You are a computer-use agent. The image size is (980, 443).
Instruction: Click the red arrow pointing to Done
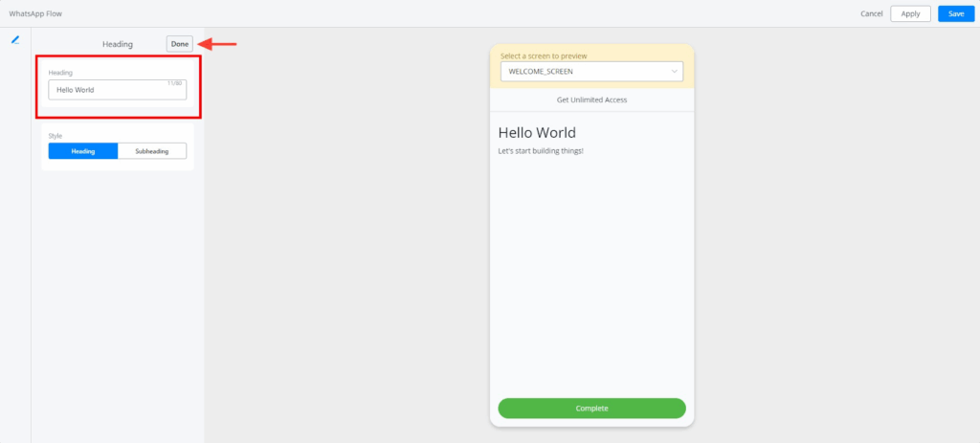coord(217,44)
